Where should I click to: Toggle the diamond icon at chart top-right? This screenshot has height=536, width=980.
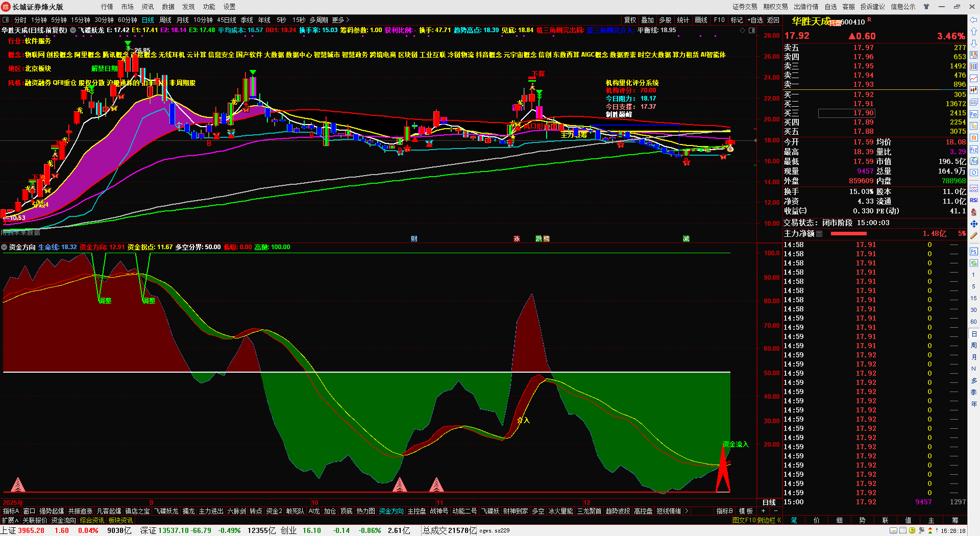pyautogui.click(x=743, y=31)
